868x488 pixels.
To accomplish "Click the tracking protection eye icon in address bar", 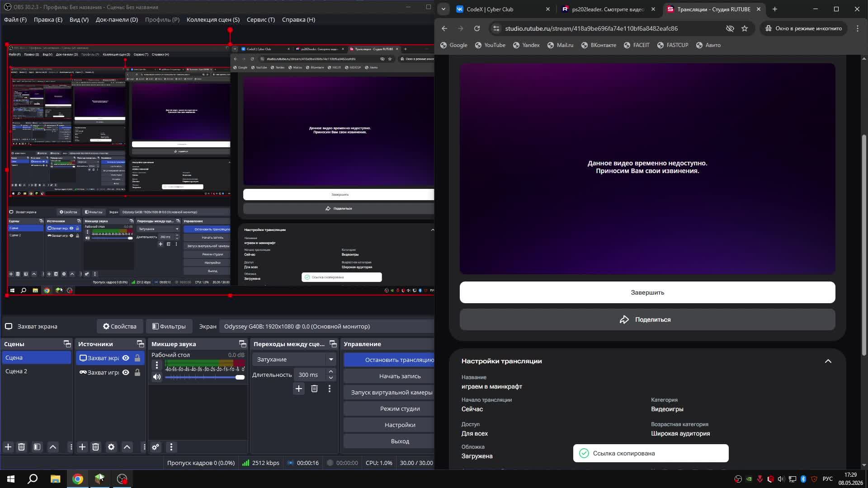I will [730, 28].
